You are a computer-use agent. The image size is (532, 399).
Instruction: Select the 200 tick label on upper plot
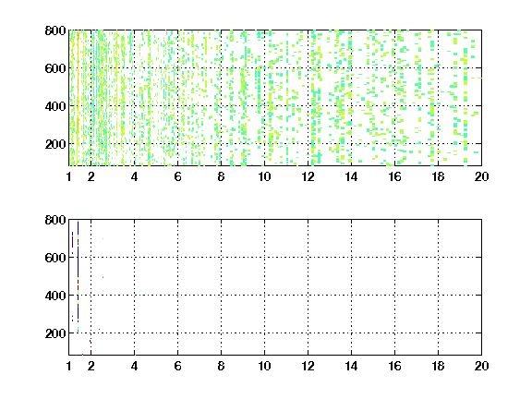[x=55, y=144]
